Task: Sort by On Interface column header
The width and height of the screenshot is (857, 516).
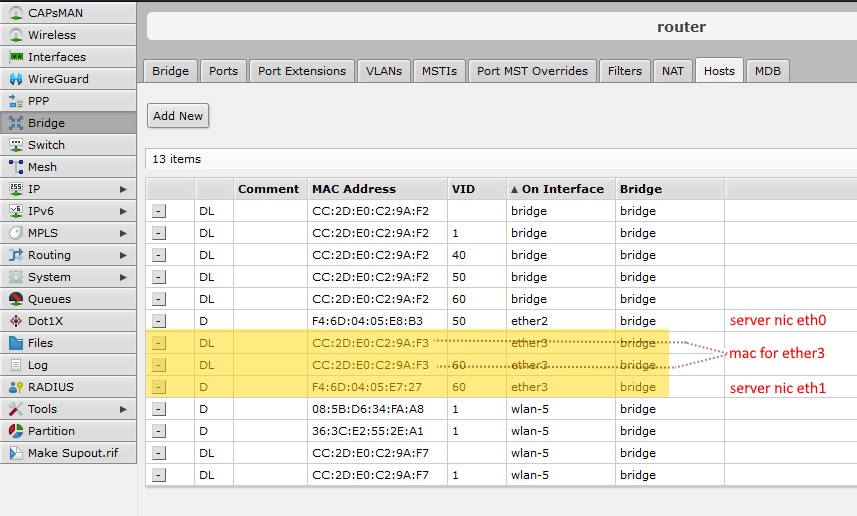Action: (x=561, y=189)
